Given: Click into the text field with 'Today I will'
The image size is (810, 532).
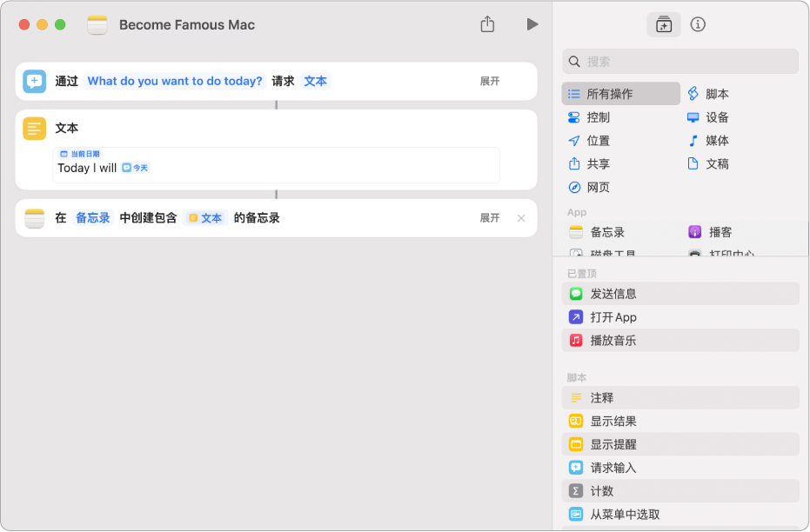Looking at the screenshot, I should pos(276,165).
